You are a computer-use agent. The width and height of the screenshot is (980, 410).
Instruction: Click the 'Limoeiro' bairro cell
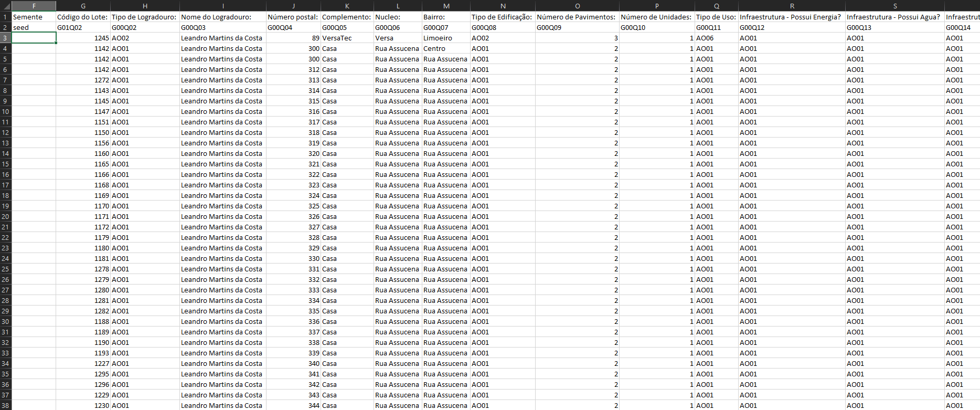445,38
